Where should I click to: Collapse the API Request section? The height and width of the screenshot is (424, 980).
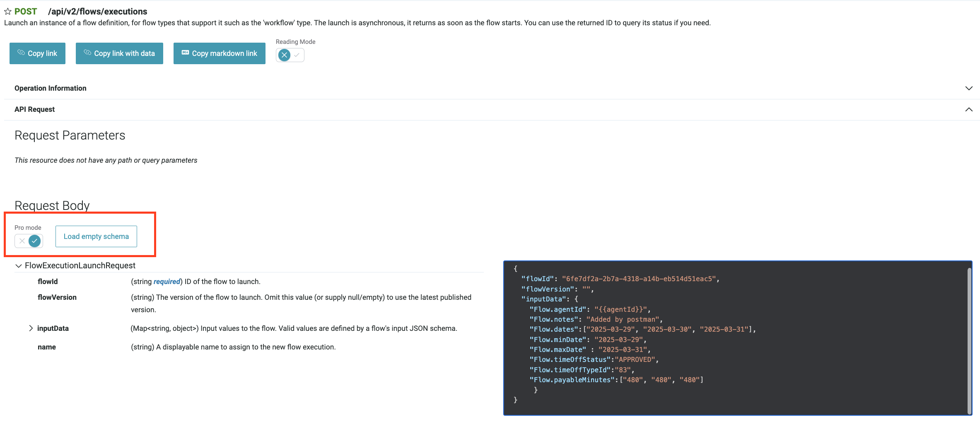point(968,109)
